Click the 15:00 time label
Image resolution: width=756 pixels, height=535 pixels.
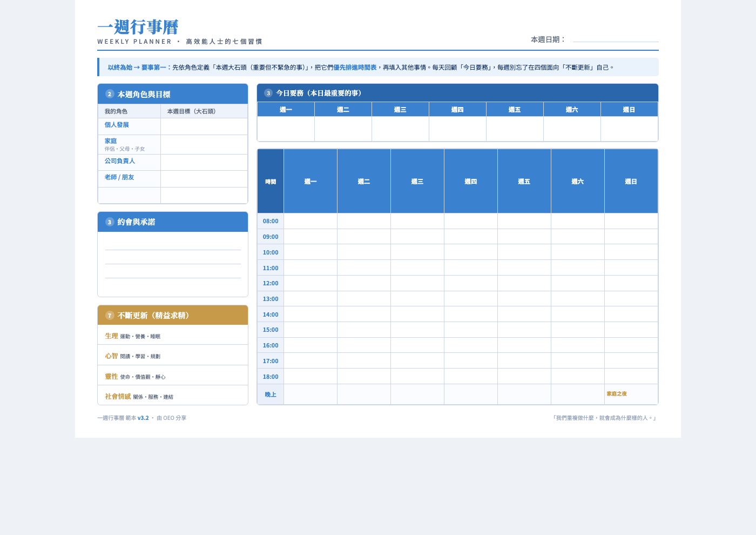[x=271, y=330]
